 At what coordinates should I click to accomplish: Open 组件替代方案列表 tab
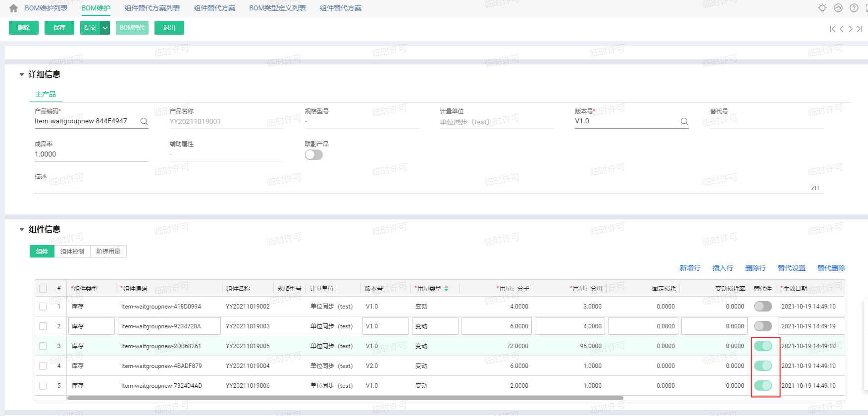click(x=152, y=8)
